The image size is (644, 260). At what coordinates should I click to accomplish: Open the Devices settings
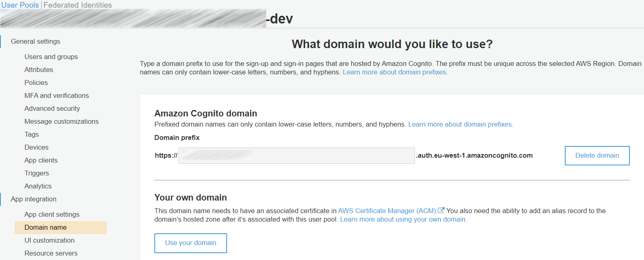click(x=36, y=147)
